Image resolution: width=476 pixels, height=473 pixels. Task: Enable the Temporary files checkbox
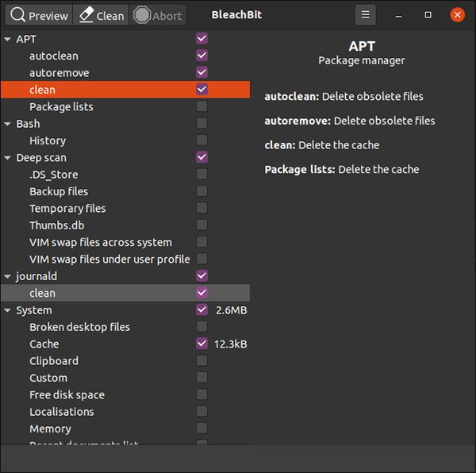202,208
